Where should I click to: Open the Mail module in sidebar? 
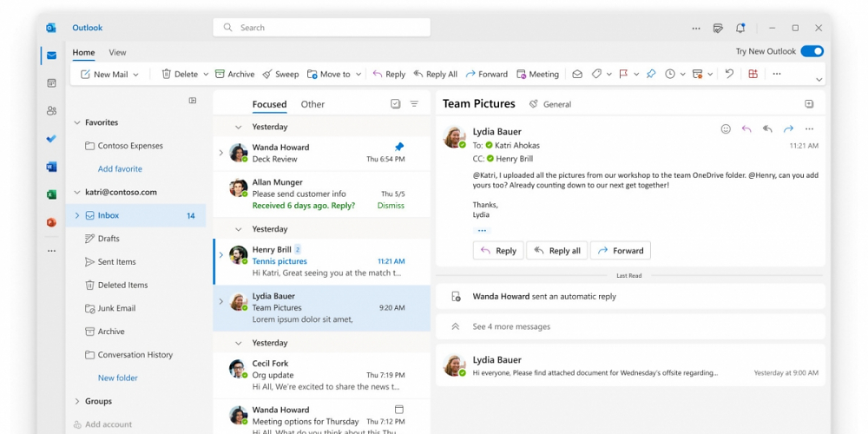tap(51, 56)
